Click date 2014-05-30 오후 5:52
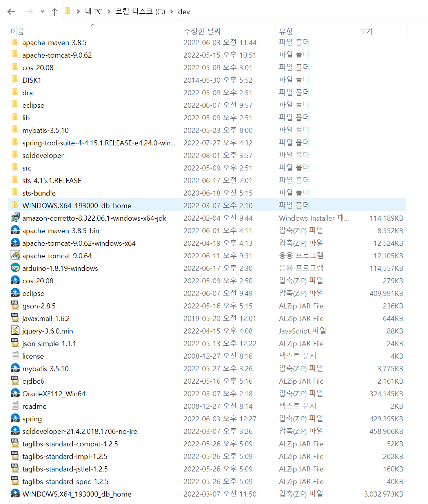The image size is (428, 504). point(218,80)
